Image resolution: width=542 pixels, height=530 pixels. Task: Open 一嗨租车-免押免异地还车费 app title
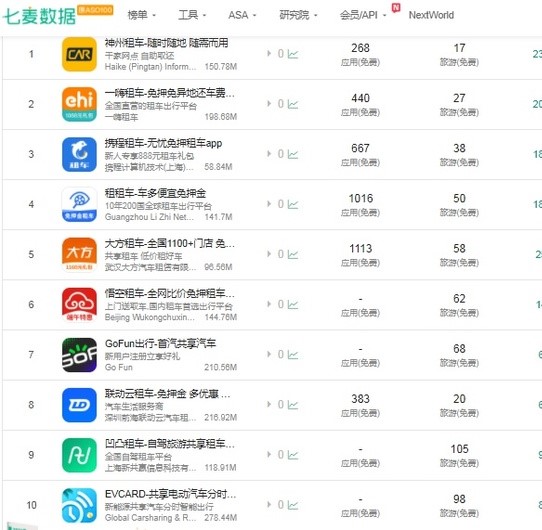coord(170,93)
